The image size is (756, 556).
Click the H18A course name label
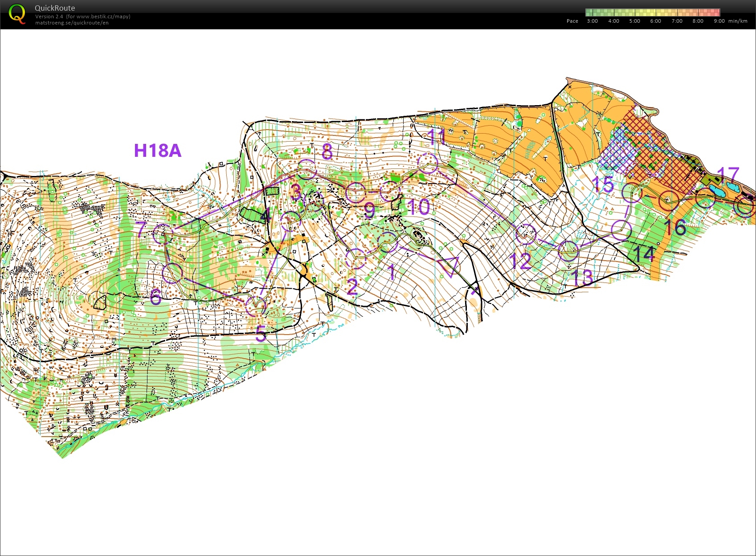point(158,151)
